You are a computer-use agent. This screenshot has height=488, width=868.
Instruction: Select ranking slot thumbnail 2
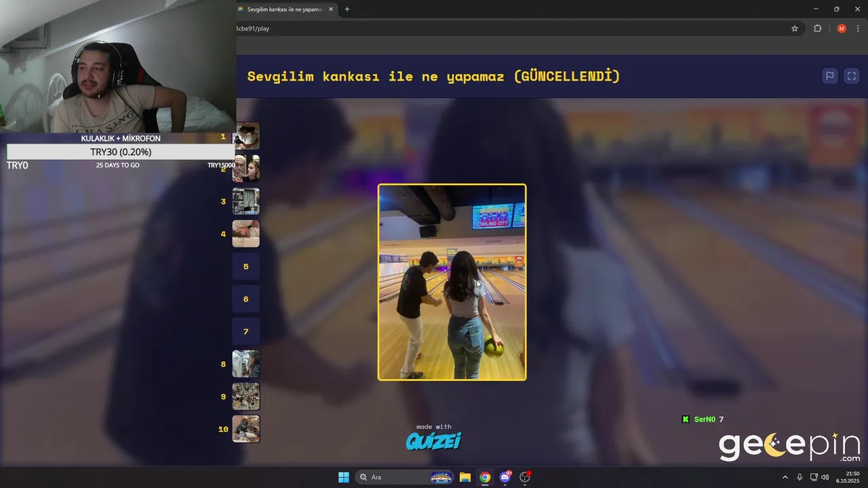(246, 169)
